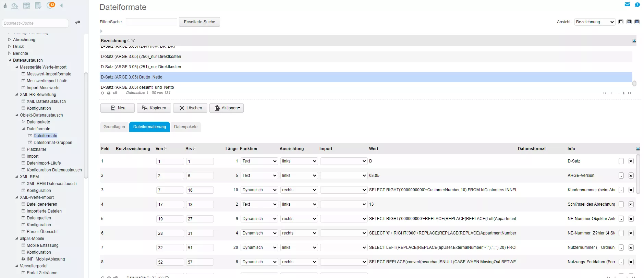Print the Dateiformate record list
The width and height of the screenshot is (644, 278).
(109, 93)
